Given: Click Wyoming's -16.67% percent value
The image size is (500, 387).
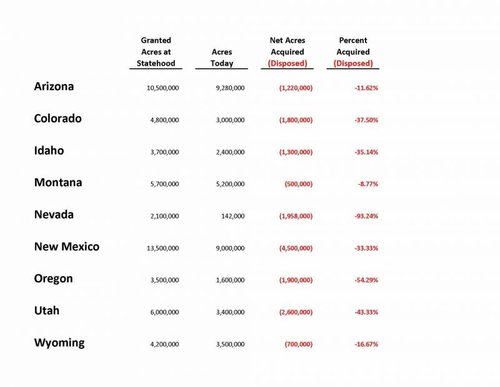Looking at the screenshot, I should [x=366, y=344].
